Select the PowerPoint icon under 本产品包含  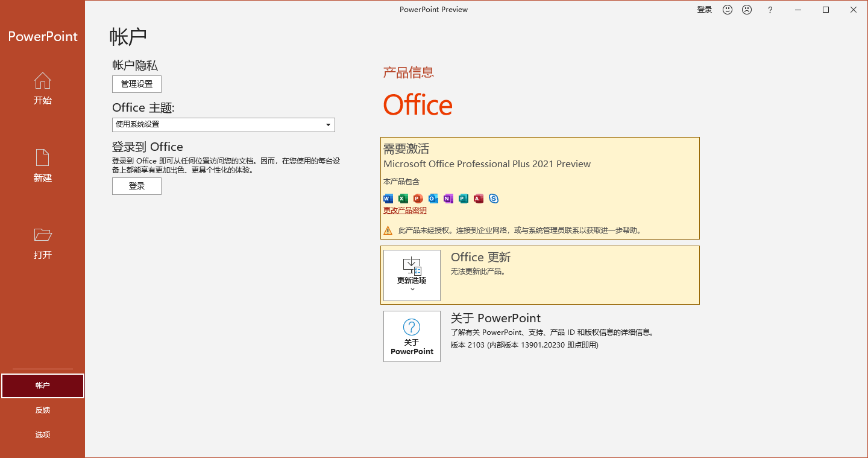point(418,199)
